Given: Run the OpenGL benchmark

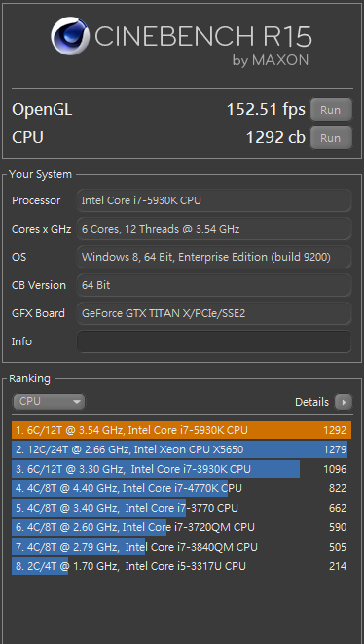Looking at the screenshot, I should point(331,110).
